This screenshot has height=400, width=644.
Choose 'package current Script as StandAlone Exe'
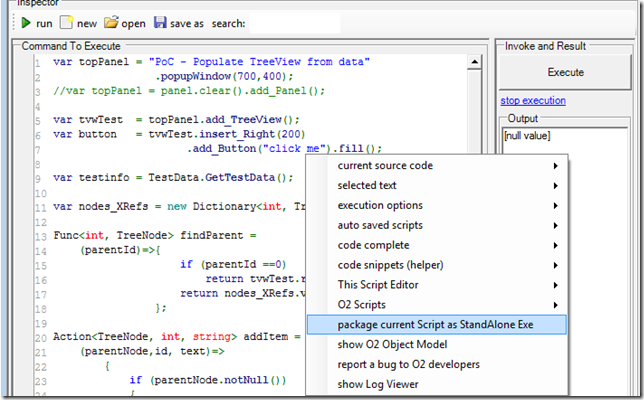(x=437, y=324)
